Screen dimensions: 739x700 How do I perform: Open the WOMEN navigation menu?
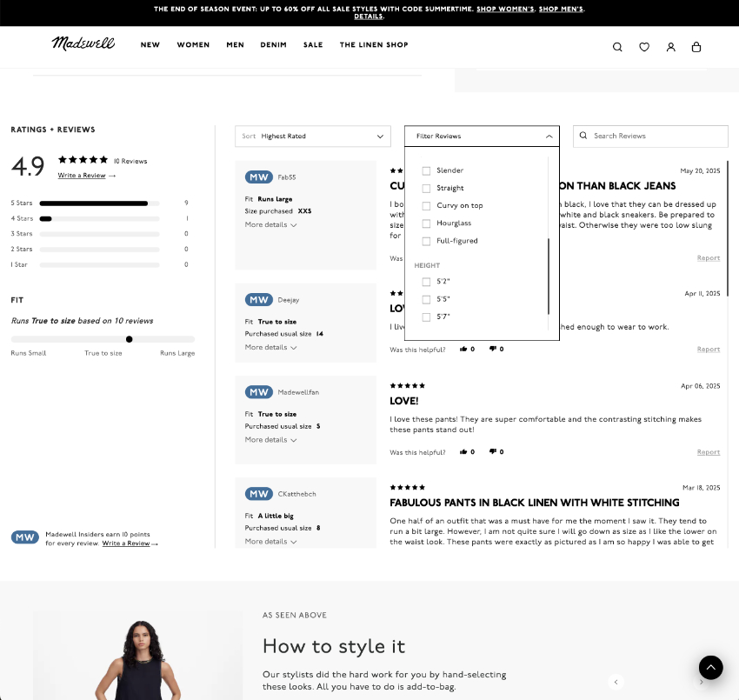tap(193, 44)
